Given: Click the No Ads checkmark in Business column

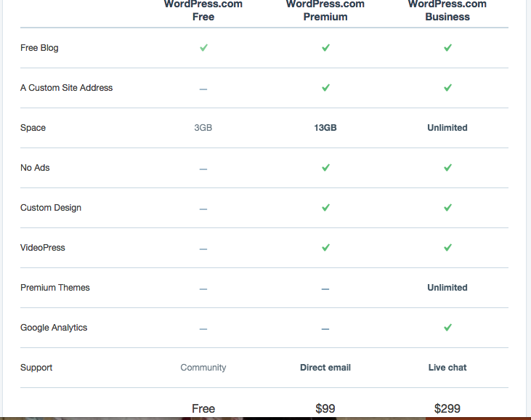Looking at the screenshot, I should point(447,168).
